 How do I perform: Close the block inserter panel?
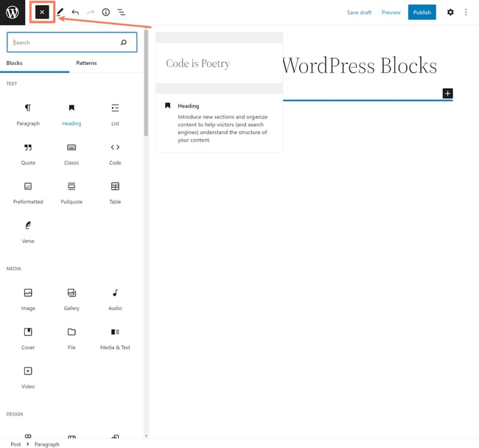point(42,13)
